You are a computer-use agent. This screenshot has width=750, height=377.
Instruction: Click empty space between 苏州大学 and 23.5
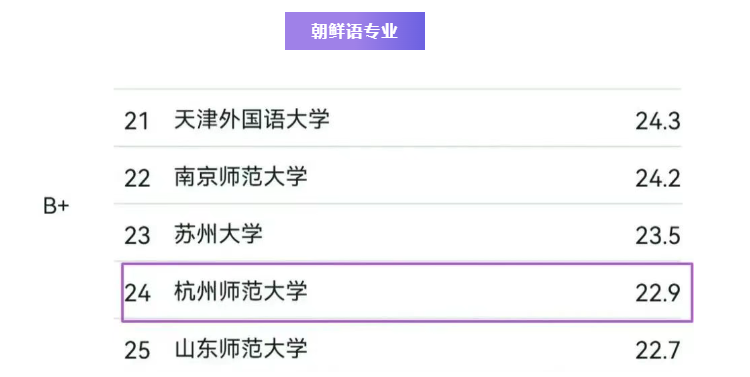[x=449, y=234]
